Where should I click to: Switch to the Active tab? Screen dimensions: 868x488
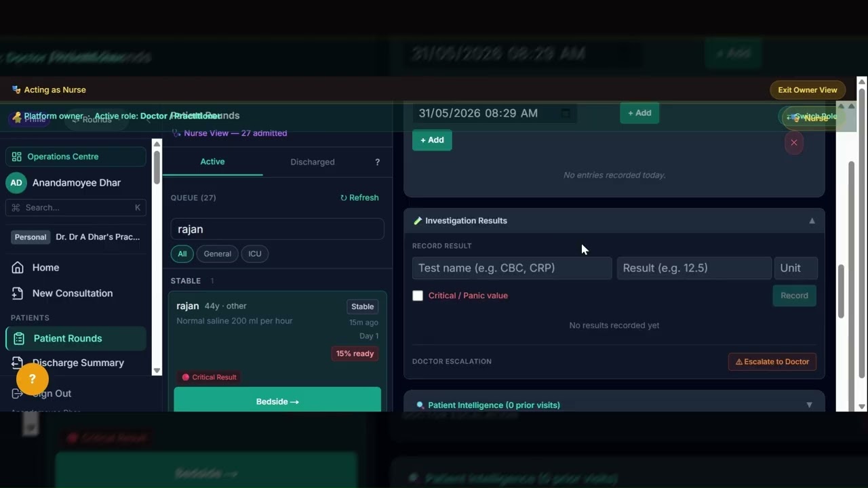(x=212, y=162)
